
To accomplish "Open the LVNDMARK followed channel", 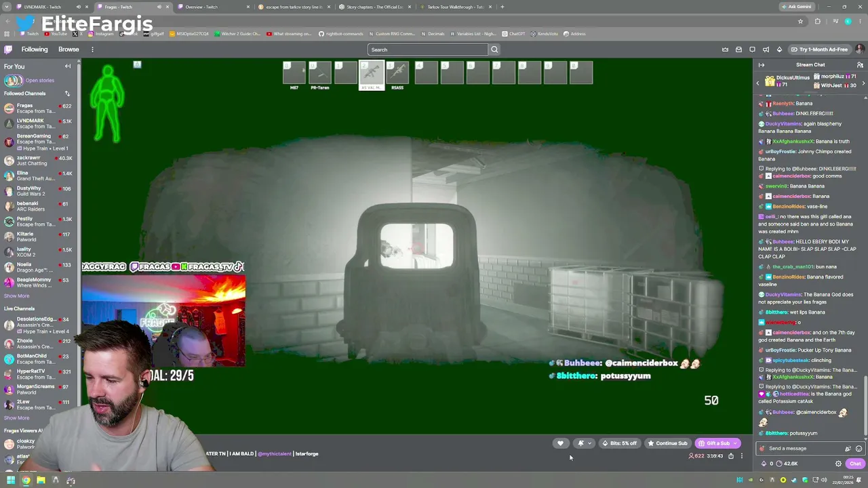I will pos(38,123).
